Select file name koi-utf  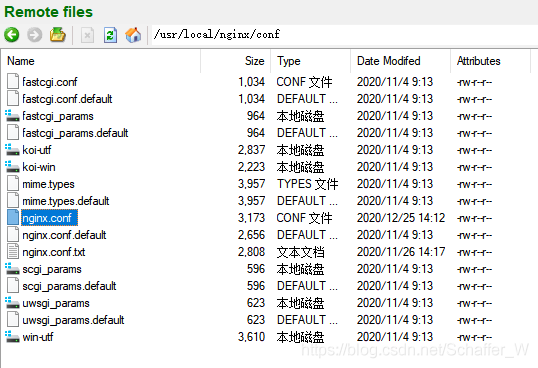click(x=36, y=150)
